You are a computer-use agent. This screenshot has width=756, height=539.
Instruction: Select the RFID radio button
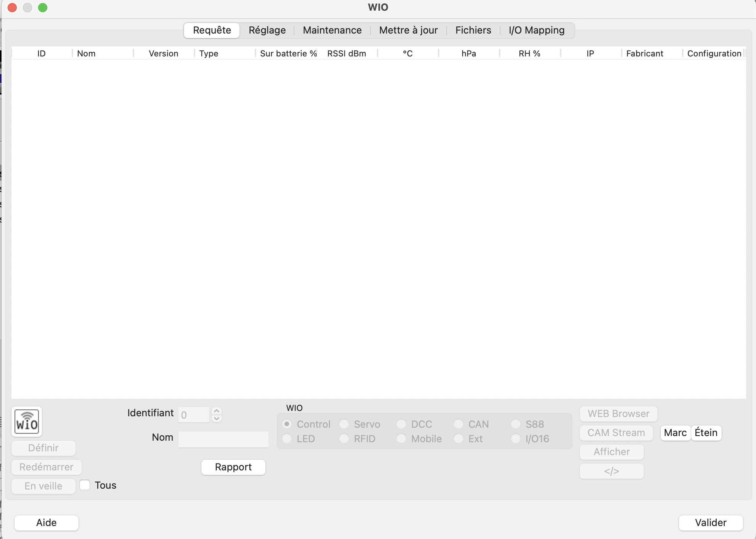point(344,439)
